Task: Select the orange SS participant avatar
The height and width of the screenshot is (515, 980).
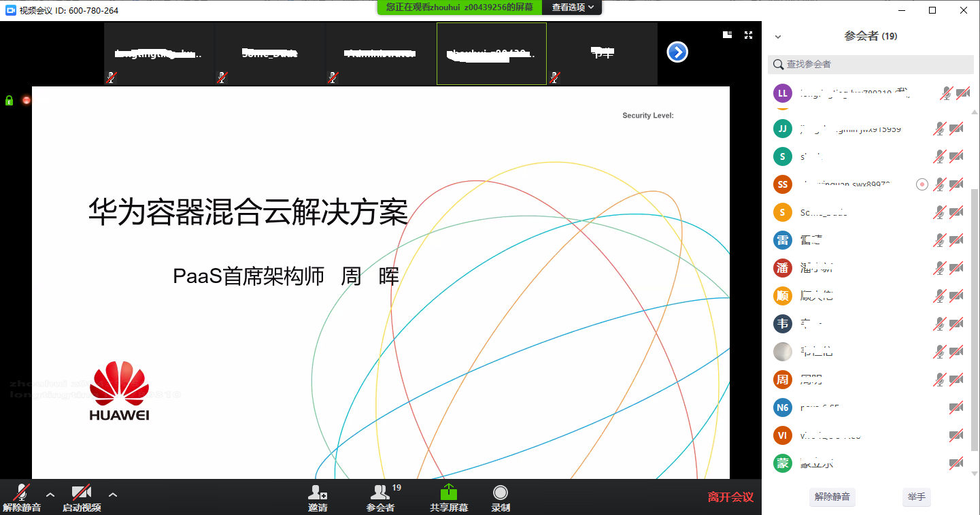Action: point(783,184)
